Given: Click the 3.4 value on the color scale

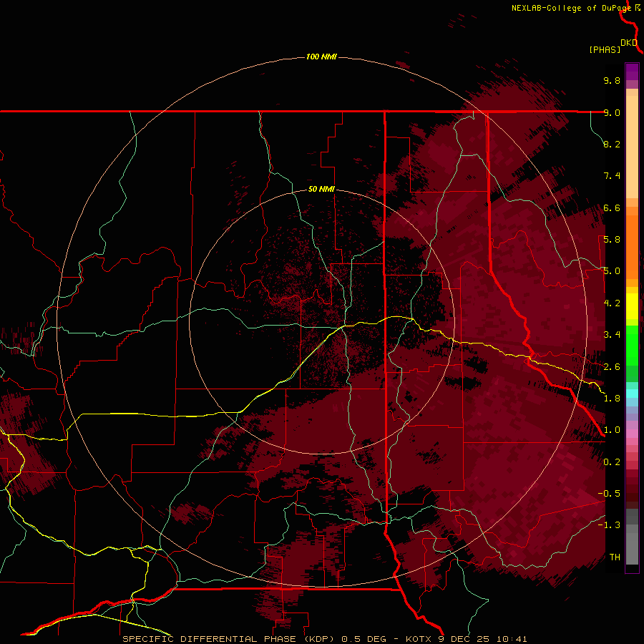Looking at the screenshot, I should tap(612, 335).
